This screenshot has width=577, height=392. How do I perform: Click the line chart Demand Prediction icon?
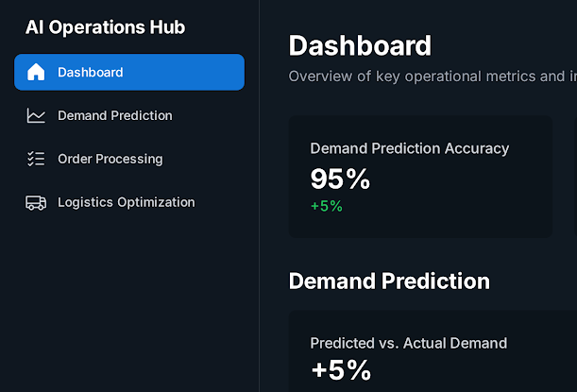[36, 115]
